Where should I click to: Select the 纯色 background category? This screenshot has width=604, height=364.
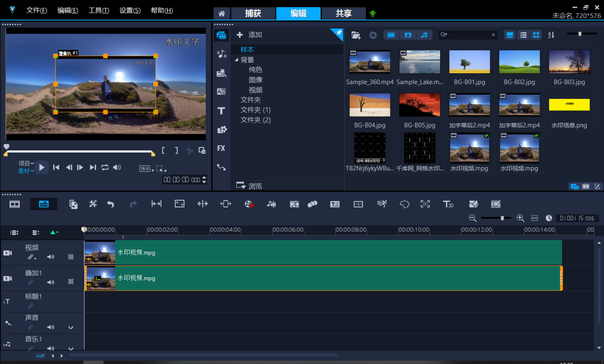tap(255, 70)
